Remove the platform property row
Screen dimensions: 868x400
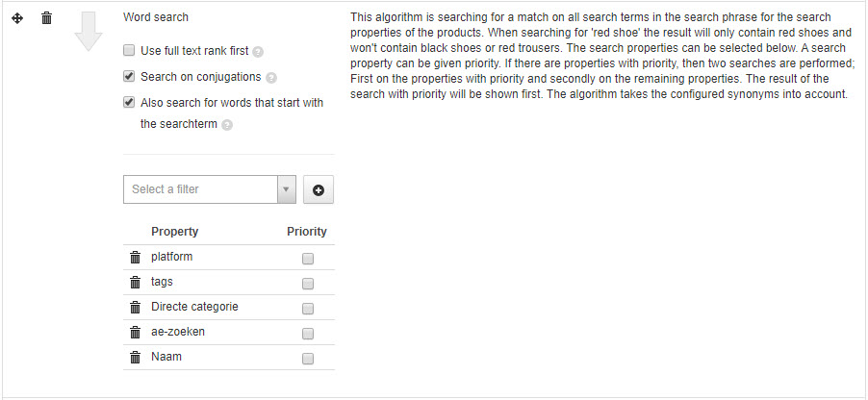click(x=135, y=258)
